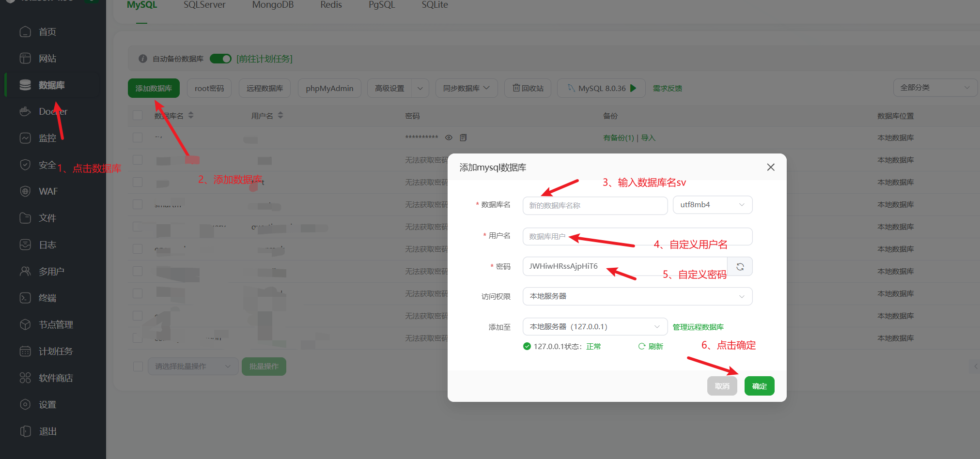
Task: Switch to the PgSQL tab
Action: (382, 5)
